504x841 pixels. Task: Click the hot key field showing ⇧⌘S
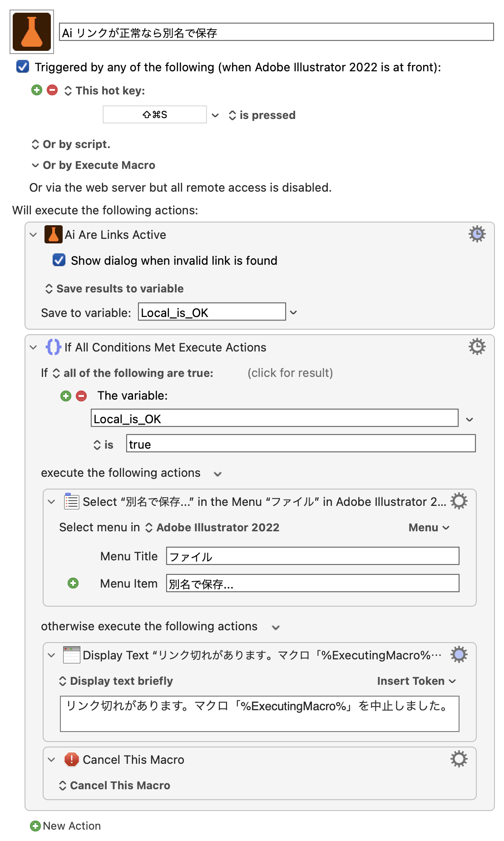tap(155, 114)
